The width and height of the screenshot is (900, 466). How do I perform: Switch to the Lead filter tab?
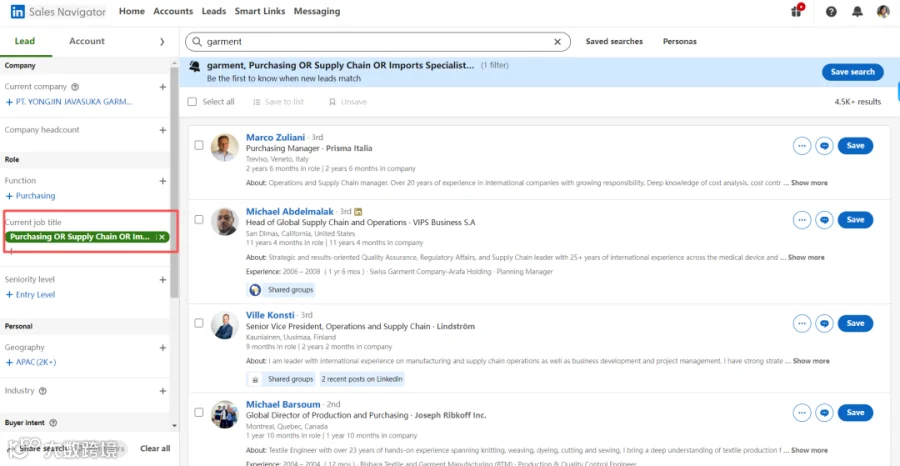pyautogui.click(x=25, y=41)
